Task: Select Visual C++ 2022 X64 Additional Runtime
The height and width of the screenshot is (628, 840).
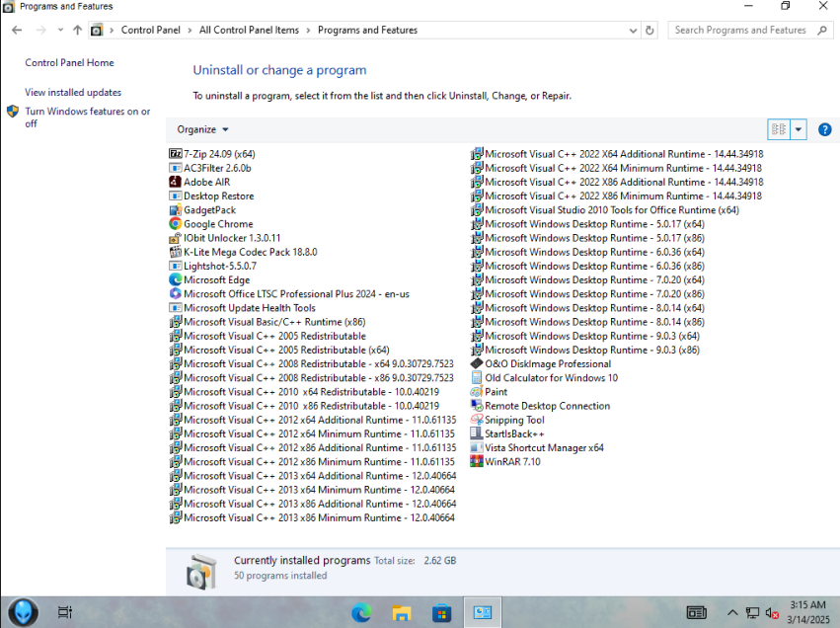Action: (618, 154)
